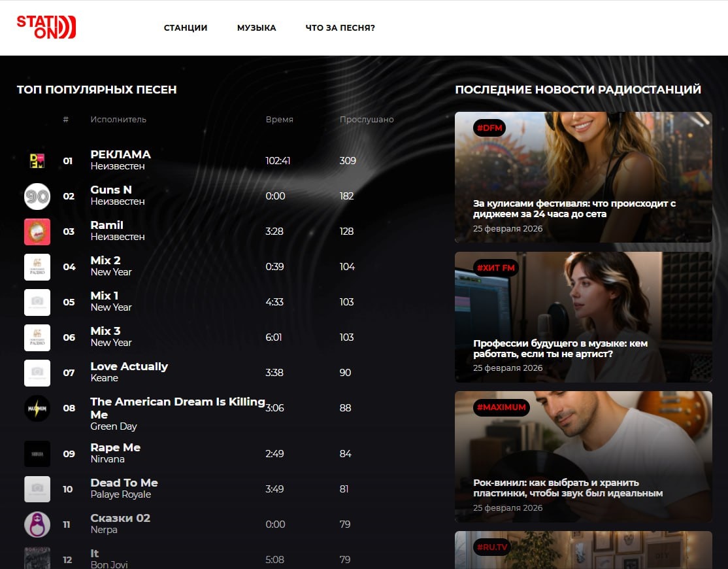The height and width of the screenshot is (569, 728).
Task: Click the Maximum station icon beside Green Day
Action: (x=37, y=408)
